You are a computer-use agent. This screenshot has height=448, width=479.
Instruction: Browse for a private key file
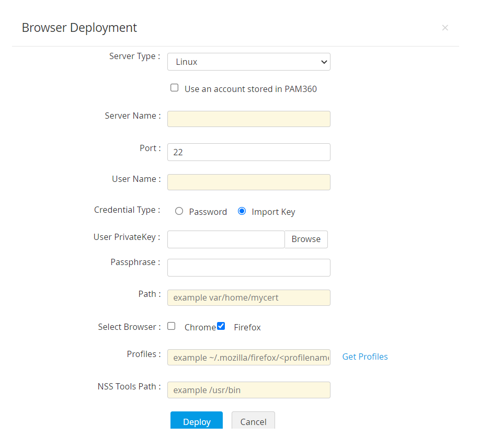(x=306, y=239)
